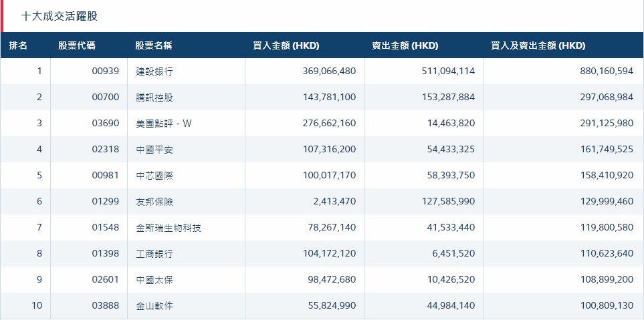Select stock code 01548

pos(106,227)
